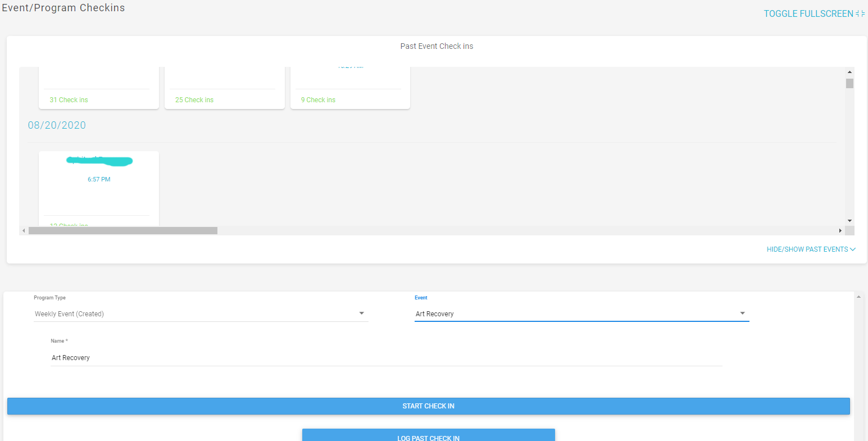Screen dimensions: 868x441
Task: Click the right arrow of the events scrollbar
Action: click(840, 230)
